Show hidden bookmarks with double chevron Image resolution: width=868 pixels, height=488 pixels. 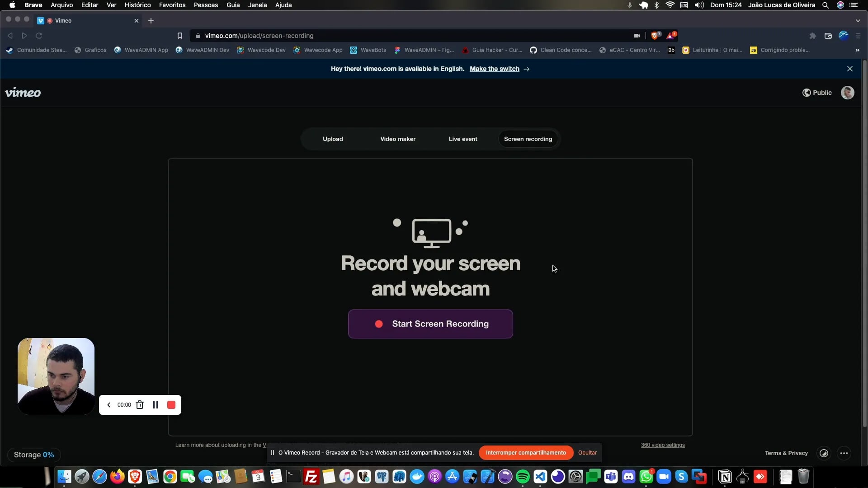858,50
